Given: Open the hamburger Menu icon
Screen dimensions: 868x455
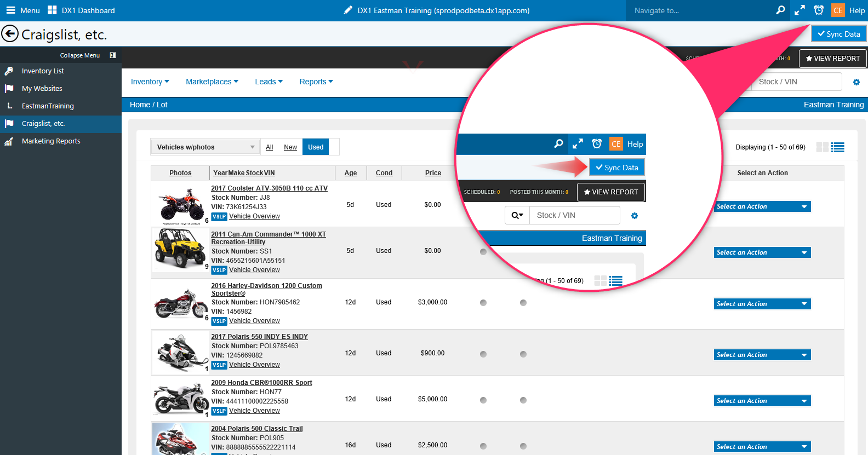Looking at the screenshot, I should pyautogui.click(x=10, y=10).
